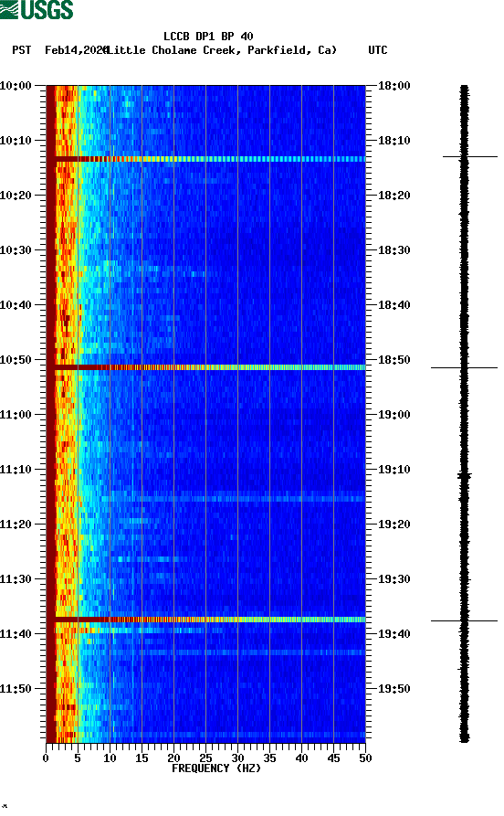Click the broadband event band near 11:37 PST
Image resolution: width=504 pixels, height=816 pixels.
click(x=206, y=620)
